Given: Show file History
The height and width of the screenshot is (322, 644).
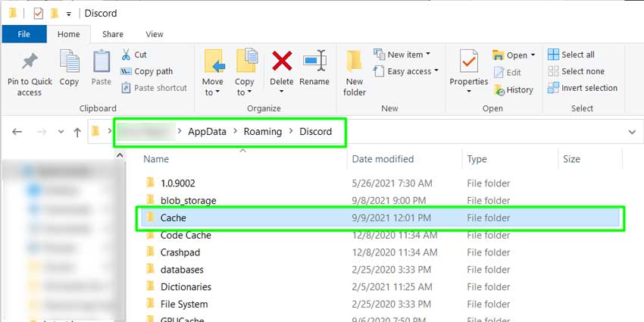Looking at the screenshot, I should click(x=514, y=89).
